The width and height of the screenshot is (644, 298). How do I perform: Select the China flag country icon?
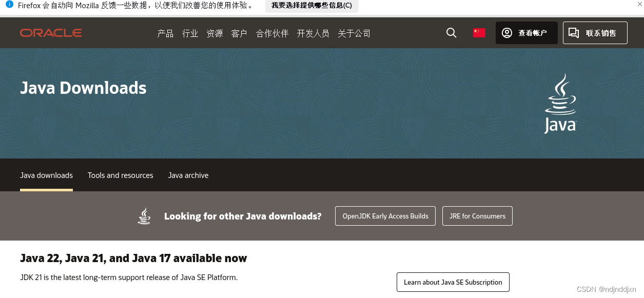[479, 33]
